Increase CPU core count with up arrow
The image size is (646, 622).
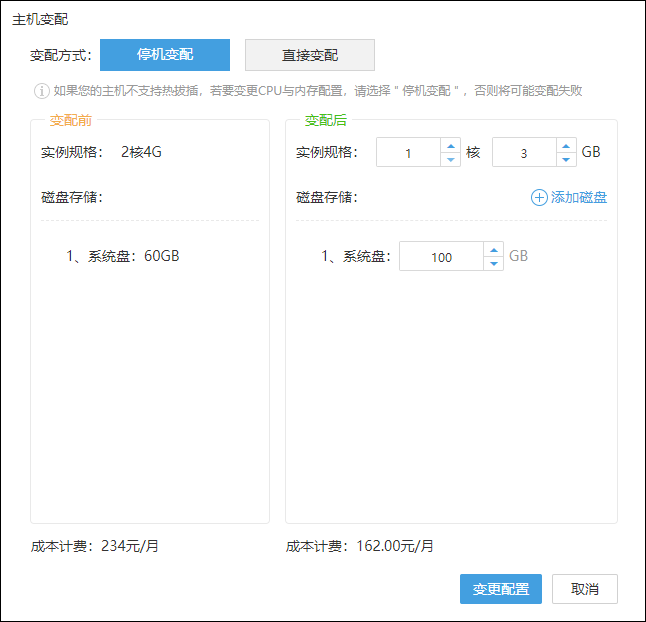point(450,145)
